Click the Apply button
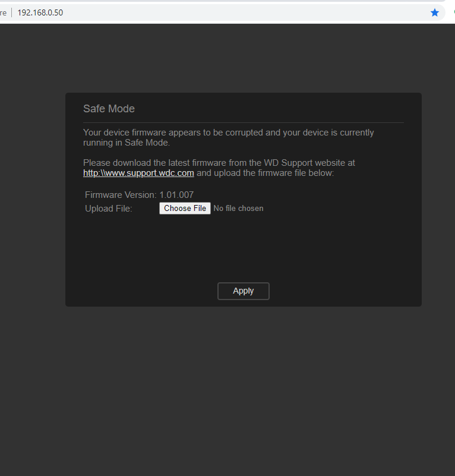Screen dimensions: 455x476 click(244, 291)
